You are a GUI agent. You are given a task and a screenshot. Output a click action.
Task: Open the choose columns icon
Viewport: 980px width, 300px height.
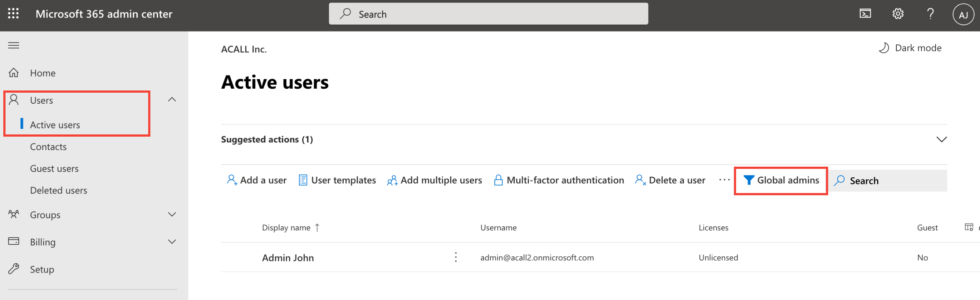click(x=969, y=227)
